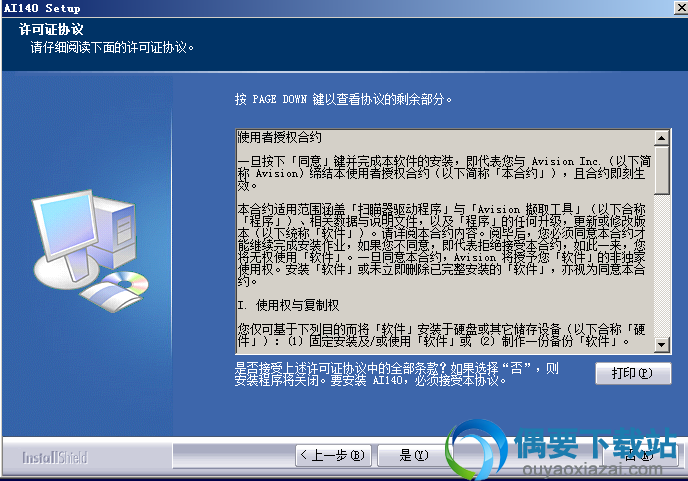Image resolution: width=688 pixels, height=481 pixels.
Task: Click the computer and disc setup illustration
Action: pyautogui.click(x=90, y=251)
